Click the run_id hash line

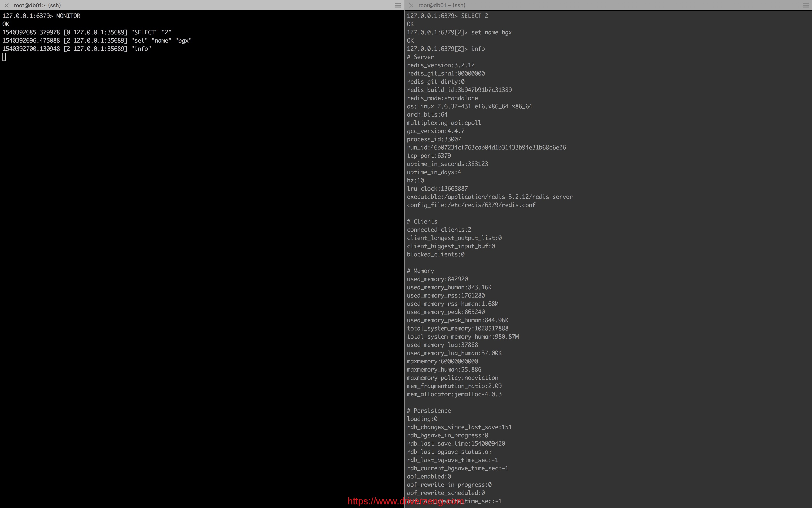pos(486,148)
